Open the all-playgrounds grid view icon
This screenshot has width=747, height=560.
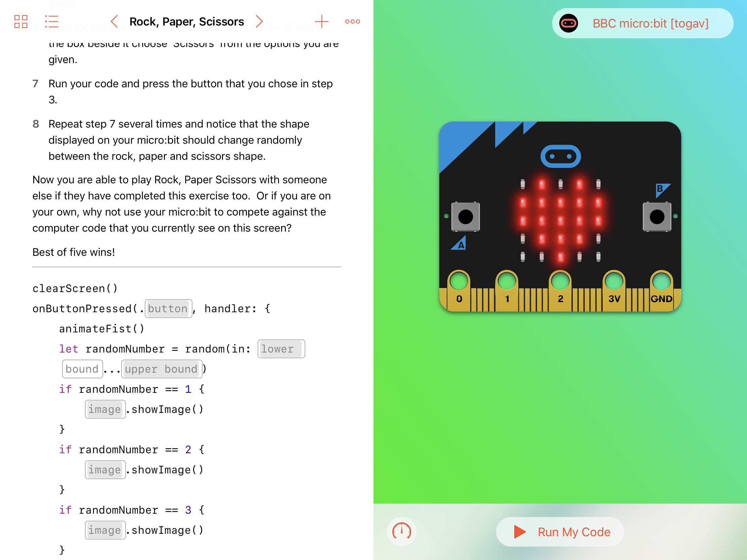click(20, 21)
